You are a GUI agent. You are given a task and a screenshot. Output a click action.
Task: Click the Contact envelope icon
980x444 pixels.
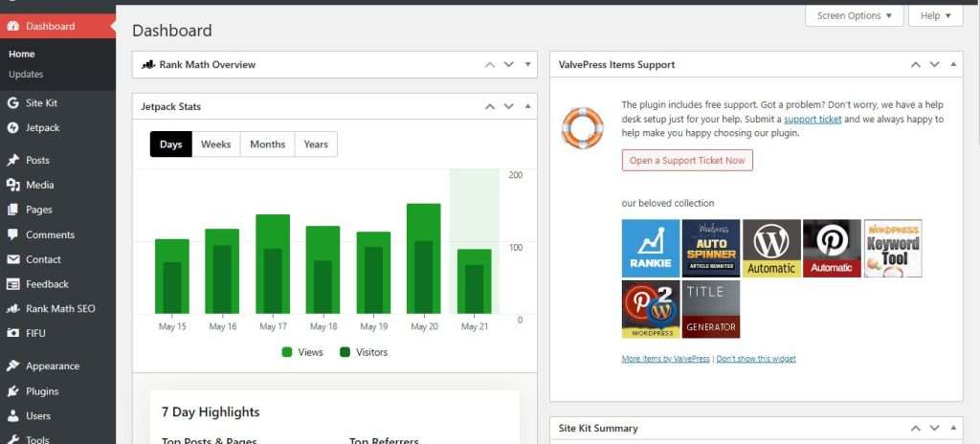tap(13, 259)
